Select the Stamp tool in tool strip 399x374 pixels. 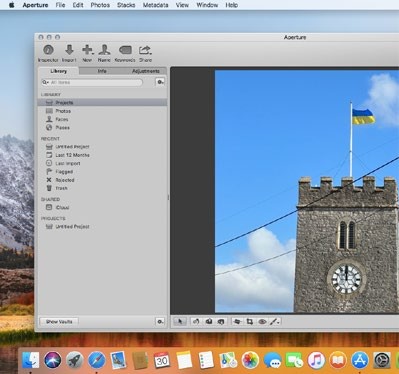click(221, 322)
